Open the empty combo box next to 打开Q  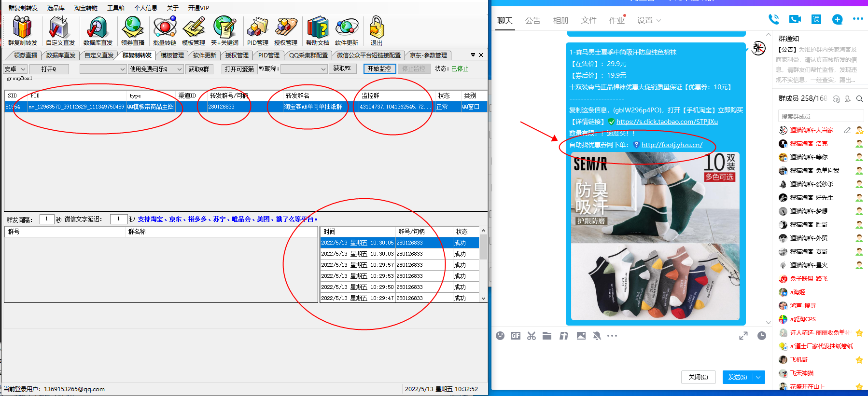coord(103,69)
